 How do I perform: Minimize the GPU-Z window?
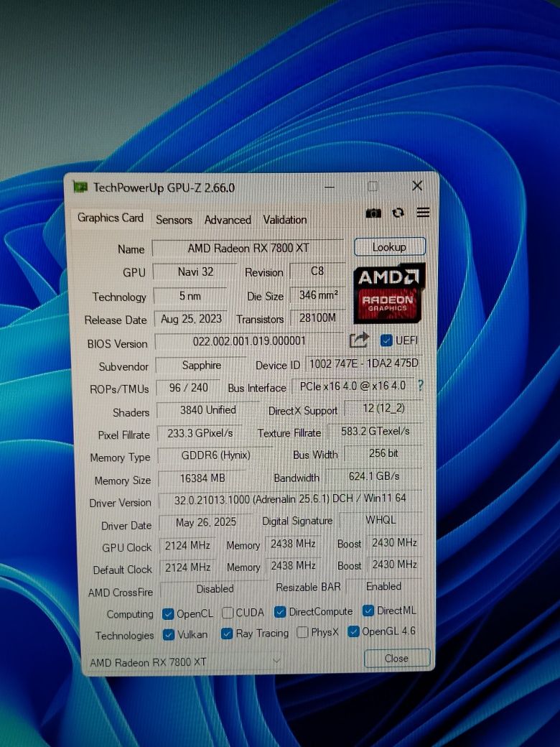pyautogui.click(x=329, y=187)
